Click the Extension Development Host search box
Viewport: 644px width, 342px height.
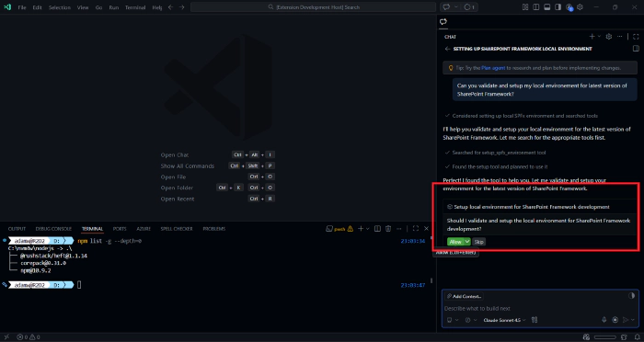coord(313,7)
